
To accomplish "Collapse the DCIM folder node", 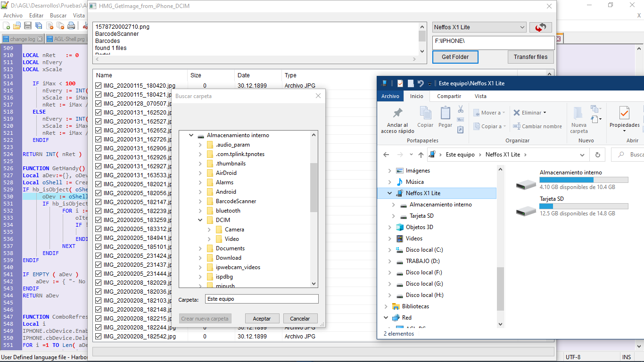I will pos(200,220).
